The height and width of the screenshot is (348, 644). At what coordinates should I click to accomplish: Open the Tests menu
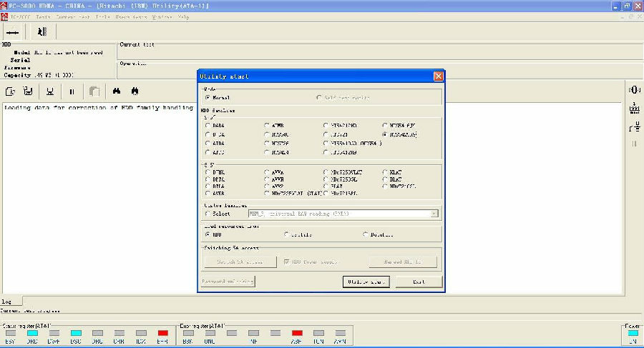coord(43,17)
